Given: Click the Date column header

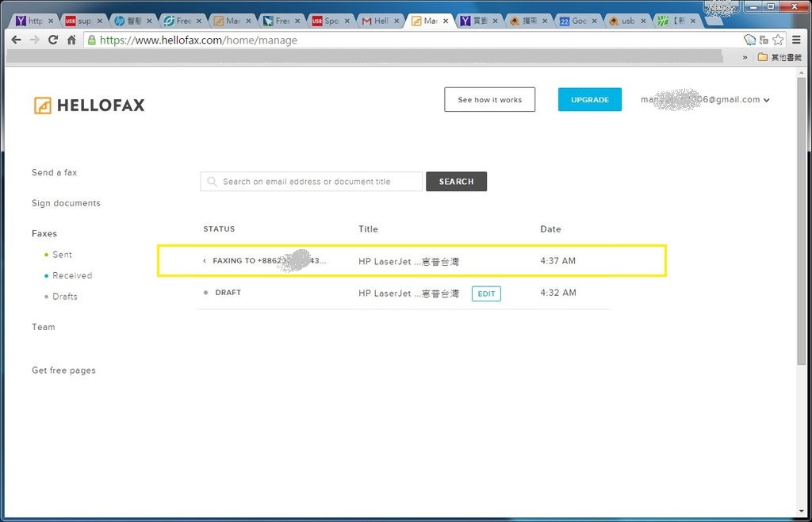Looking at the screenshot, I should point(550,229).
